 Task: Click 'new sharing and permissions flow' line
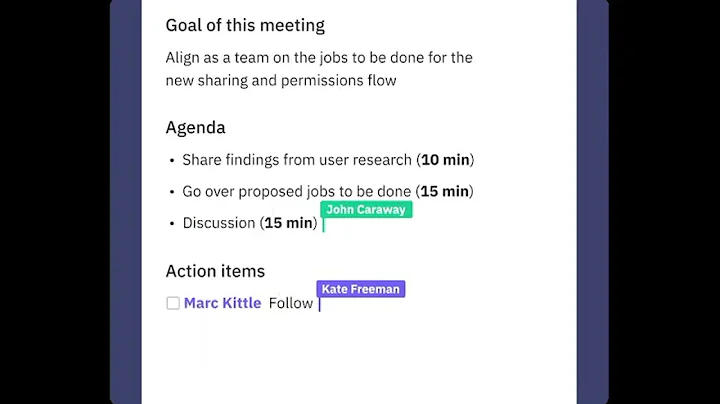280,80
